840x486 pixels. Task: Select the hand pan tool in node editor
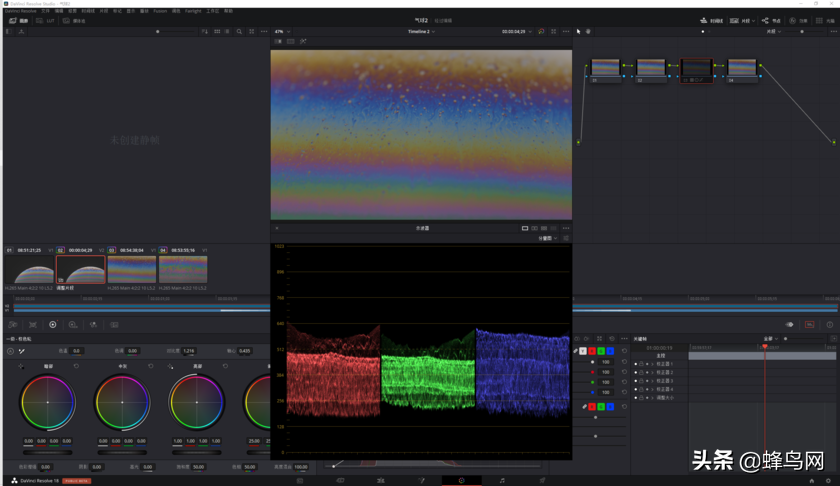click(x=588, y=32)
